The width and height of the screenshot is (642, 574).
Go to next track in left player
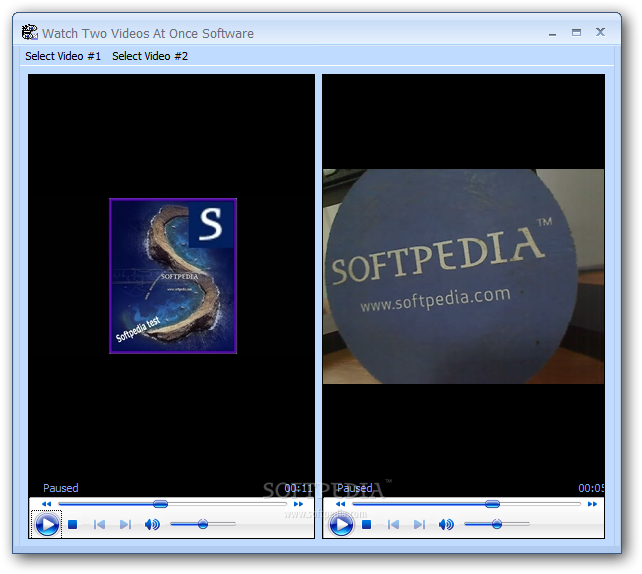click(x=125, y=524)
